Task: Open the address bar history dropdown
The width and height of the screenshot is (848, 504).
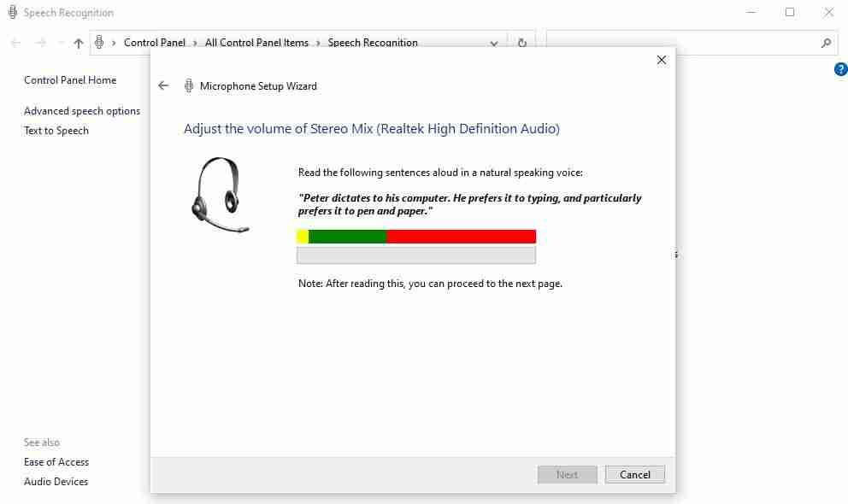Action: (493, 42)
